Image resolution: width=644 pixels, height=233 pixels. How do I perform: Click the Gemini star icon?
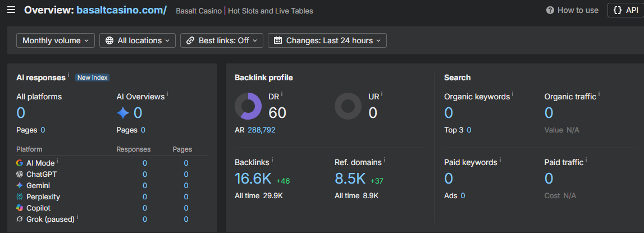coord(19,185)
